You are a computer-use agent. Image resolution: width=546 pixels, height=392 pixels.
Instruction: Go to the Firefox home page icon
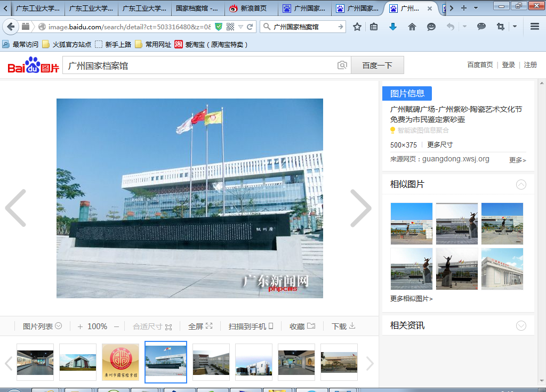[412, 27]
